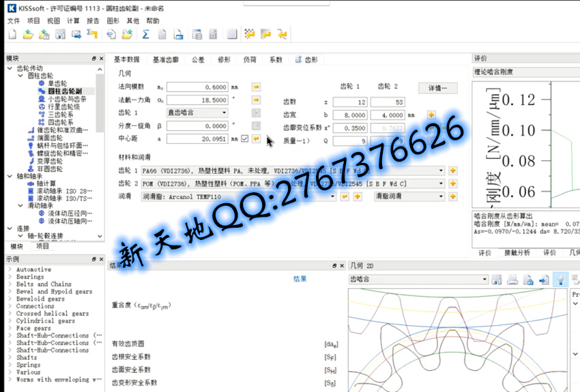
Task: Open the 齿轮 1 material PA66 dropdown
Action: (441, 170)
